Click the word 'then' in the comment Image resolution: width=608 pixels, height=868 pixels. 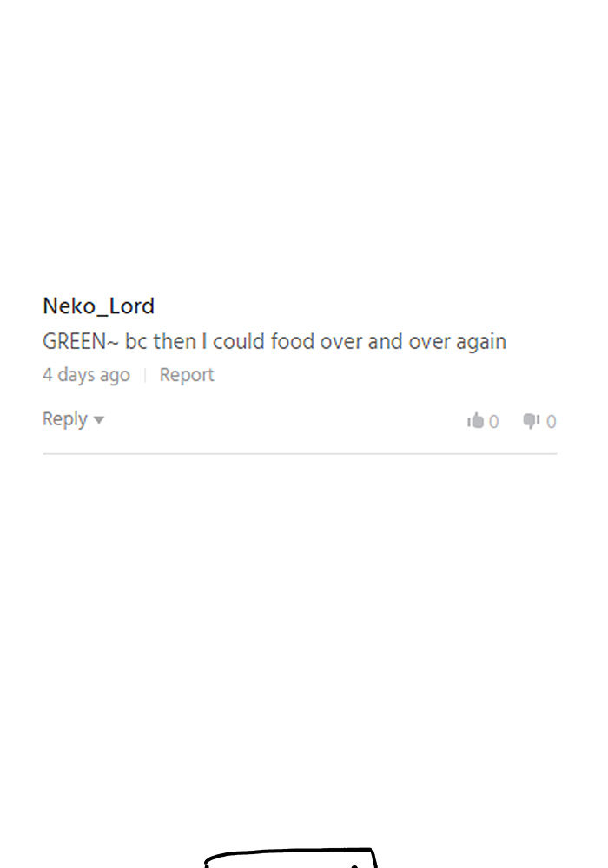point(175,342)
